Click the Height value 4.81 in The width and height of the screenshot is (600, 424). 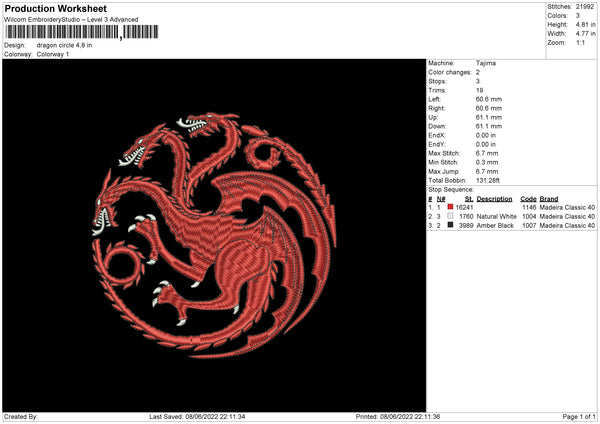pyautogui.click(x=585, y=24)
